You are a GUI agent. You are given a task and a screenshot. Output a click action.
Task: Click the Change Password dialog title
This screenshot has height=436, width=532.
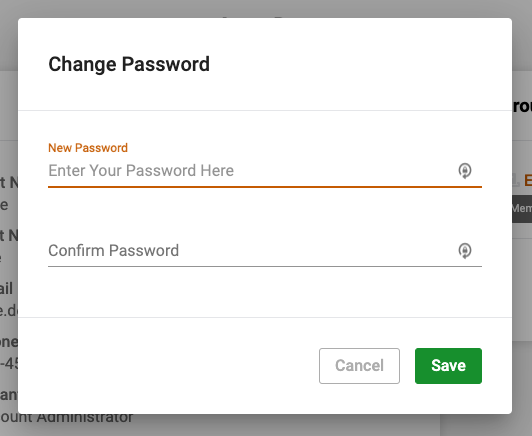coord(129,64)
